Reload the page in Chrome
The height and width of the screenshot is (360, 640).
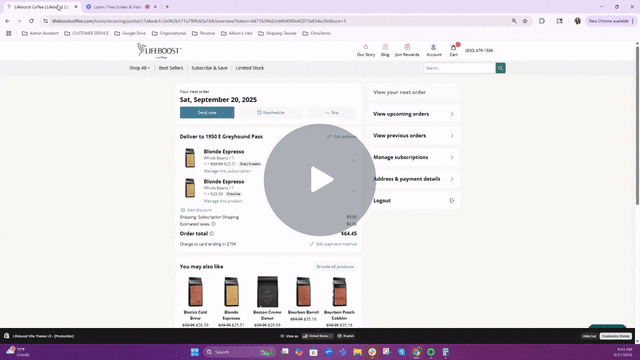click(x=31, y=21)
